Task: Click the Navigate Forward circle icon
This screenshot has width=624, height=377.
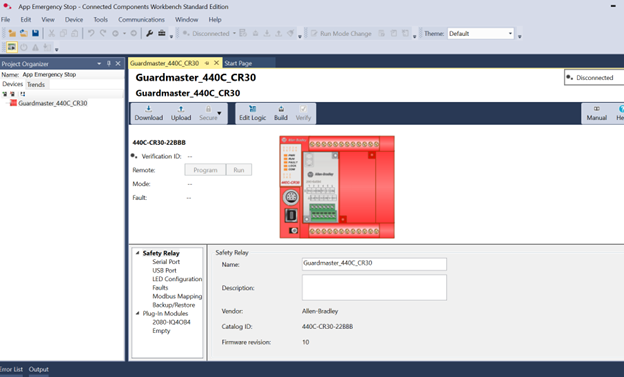Action: (134, 33)
